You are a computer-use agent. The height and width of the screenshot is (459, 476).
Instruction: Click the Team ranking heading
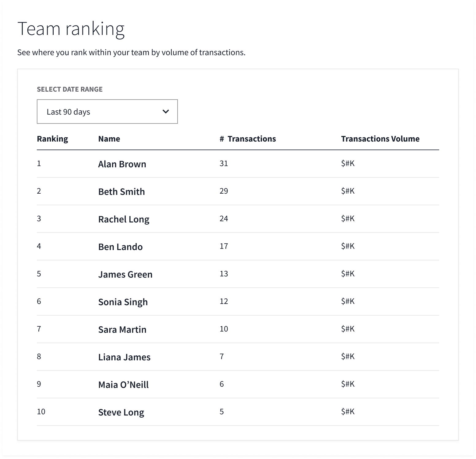tap(71, 29)
